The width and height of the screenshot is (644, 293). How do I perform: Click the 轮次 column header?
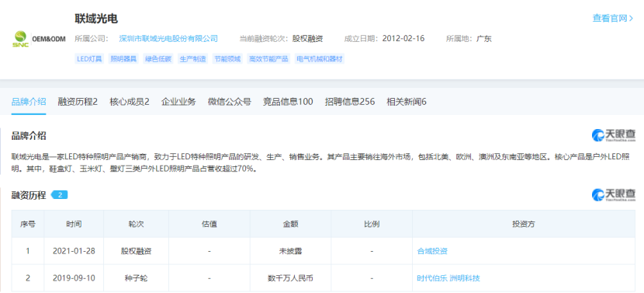click(136, 225)
